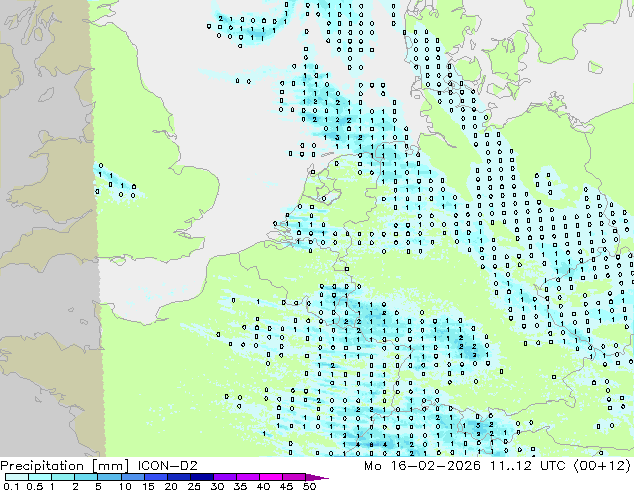Image resolution: width=634 pixels, height=490 pixels.
Task: Click the "30" legend value
Action: pos(217,486)
